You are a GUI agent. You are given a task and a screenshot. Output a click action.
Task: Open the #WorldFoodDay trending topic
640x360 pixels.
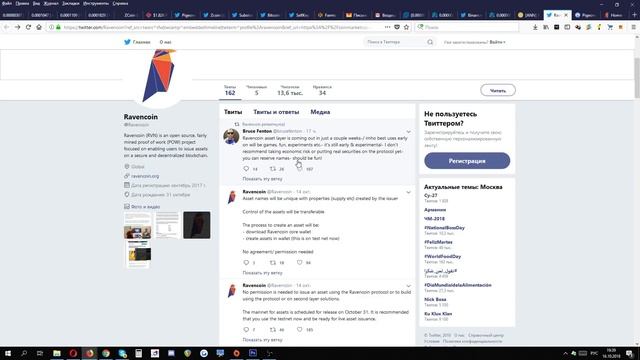tap(442, 256)
